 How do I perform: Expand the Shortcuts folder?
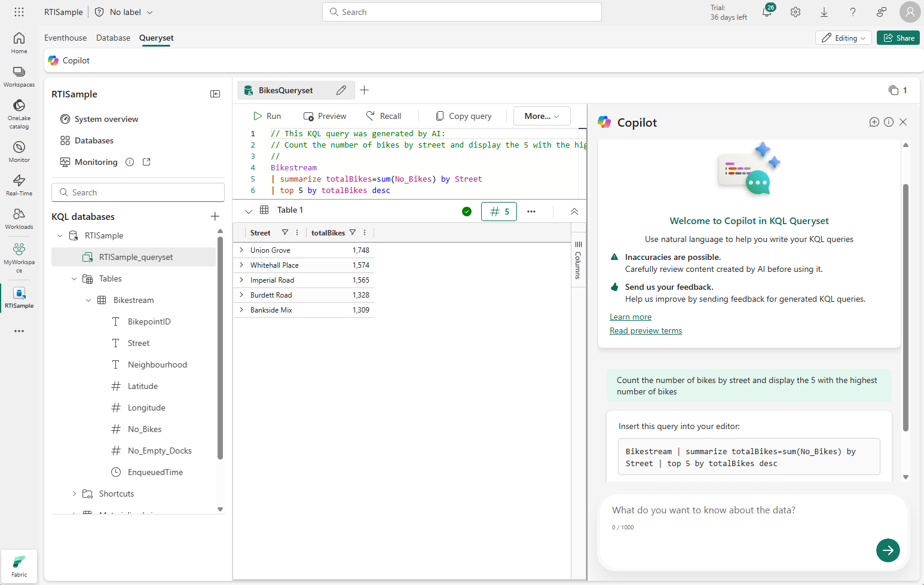(x=74, y=494)
